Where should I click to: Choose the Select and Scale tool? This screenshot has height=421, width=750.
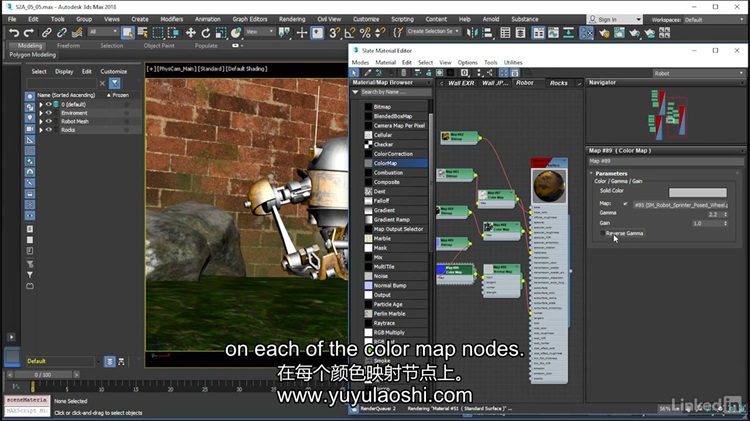[x=221, y=33]
